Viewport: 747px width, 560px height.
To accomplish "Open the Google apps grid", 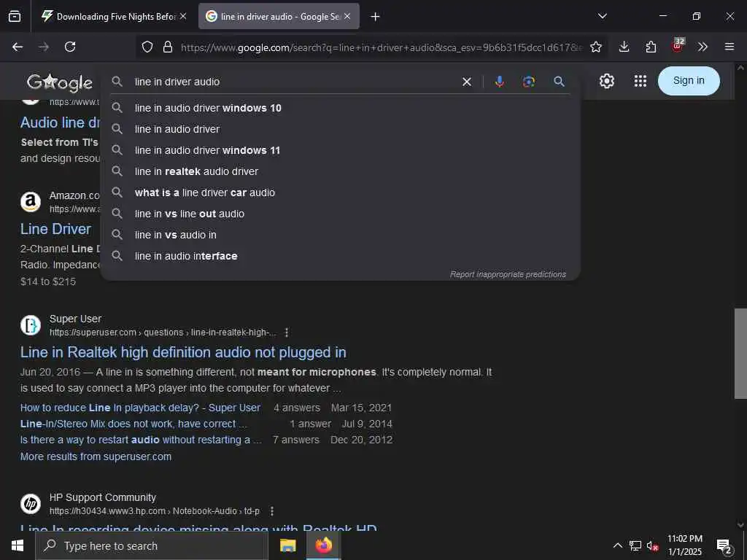I will click(x=640, y=81).
